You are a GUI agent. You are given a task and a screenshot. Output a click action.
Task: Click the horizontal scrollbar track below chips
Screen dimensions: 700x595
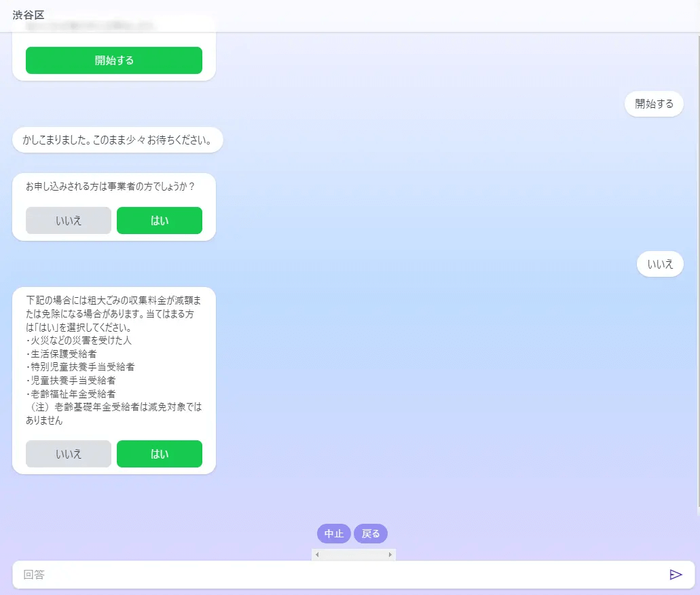pyautogui.click(x=354, y=554)
